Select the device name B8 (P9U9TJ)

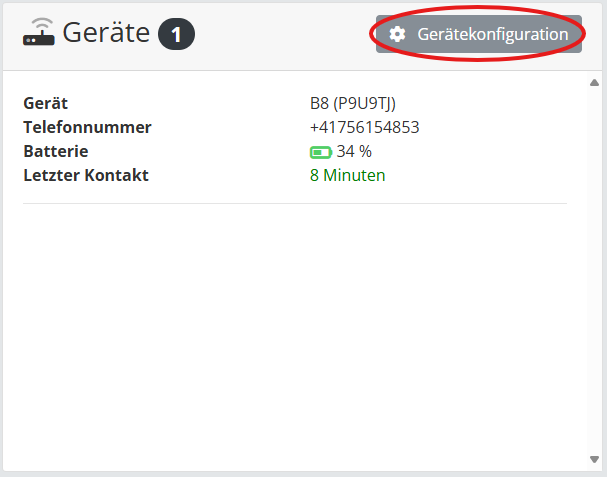354,103
